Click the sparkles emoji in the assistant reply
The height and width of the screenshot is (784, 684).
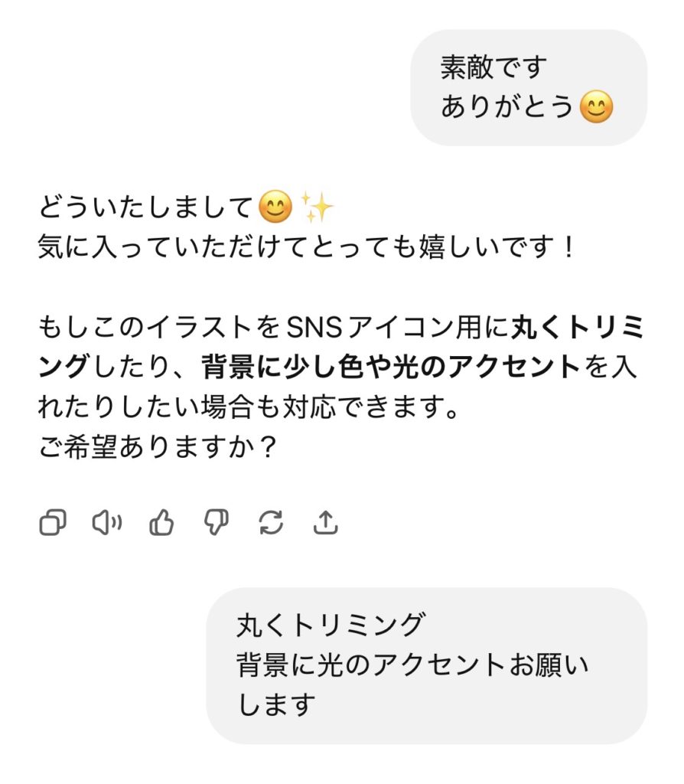click(315, 207)
